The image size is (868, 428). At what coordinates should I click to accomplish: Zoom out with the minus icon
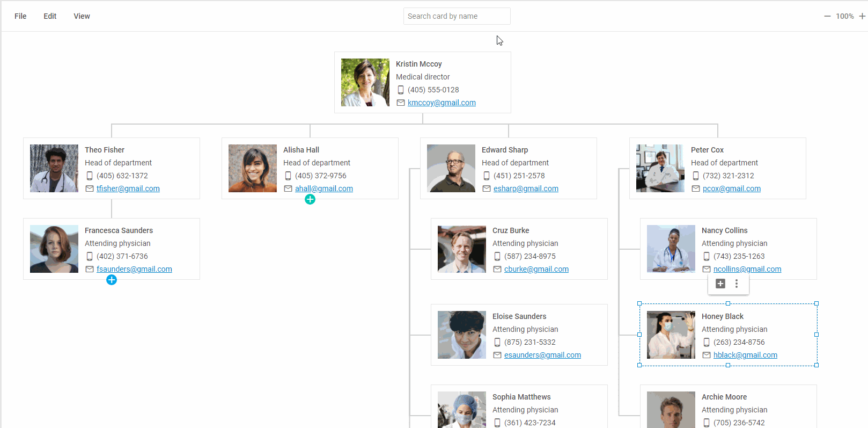pyautogui.click(x=827, y=16)
